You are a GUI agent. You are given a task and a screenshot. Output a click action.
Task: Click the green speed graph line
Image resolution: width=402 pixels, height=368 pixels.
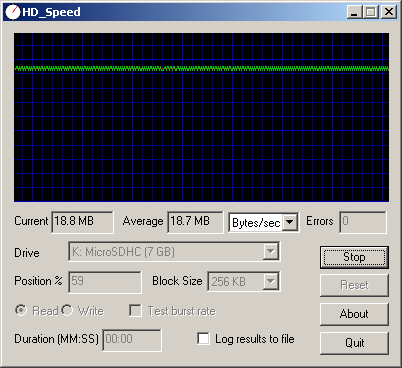click(201, 68)
